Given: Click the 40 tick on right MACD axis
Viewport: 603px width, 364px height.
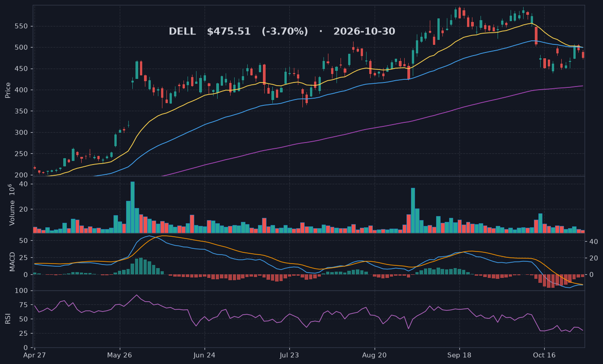Looking at the screenshot, I should click(593, 242).
